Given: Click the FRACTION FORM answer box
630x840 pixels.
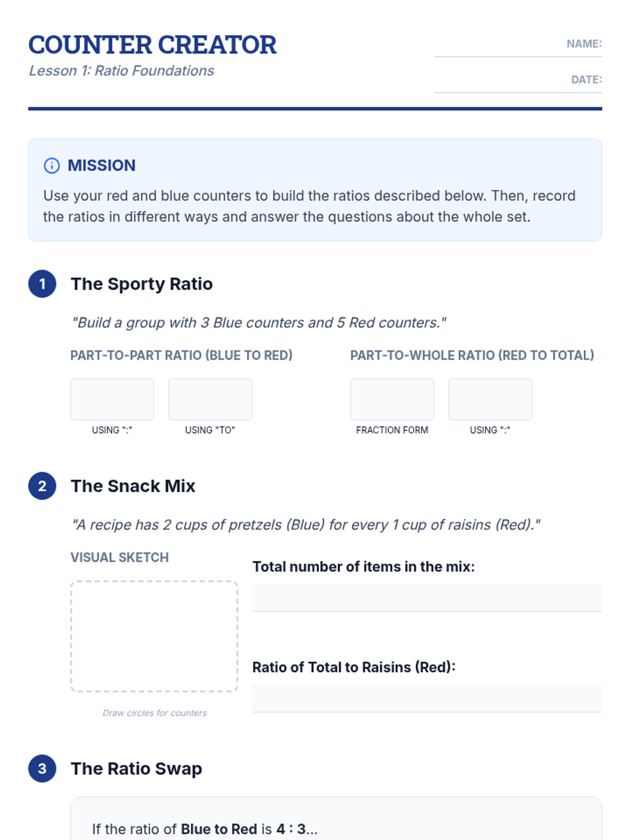Looking at the screenshot, I should 392,399.
